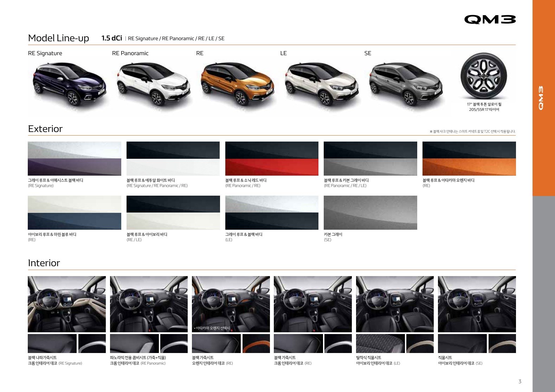Choose black roof and Etoile white body swatch
Image resolution: width=555 pixels, height=392 pixels.
(x=173, y=158)
